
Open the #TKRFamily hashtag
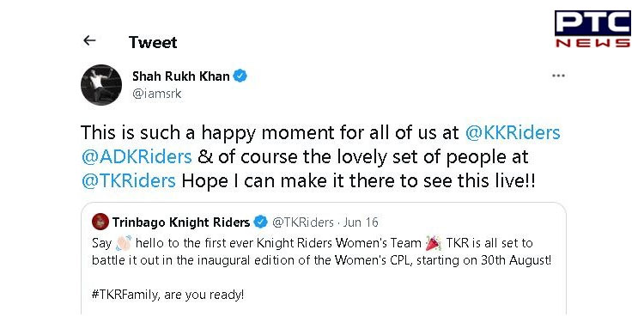coord(125,295)
